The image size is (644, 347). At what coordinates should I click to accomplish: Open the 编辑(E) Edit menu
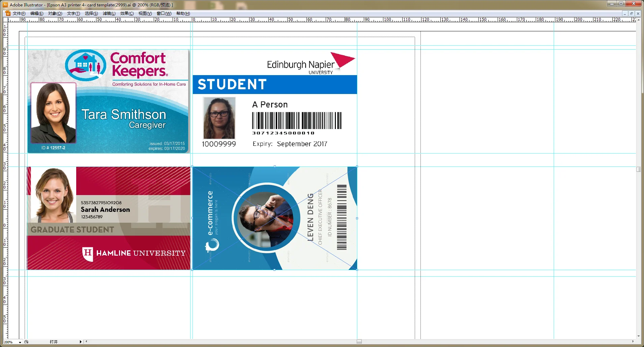click(x=37, y=13)
